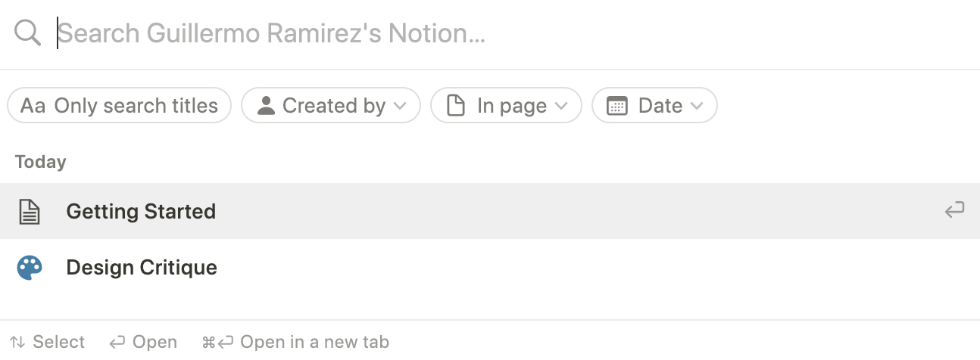Open the Getting Started result
Screen dimensions: 980x360
tap(490, 211)
